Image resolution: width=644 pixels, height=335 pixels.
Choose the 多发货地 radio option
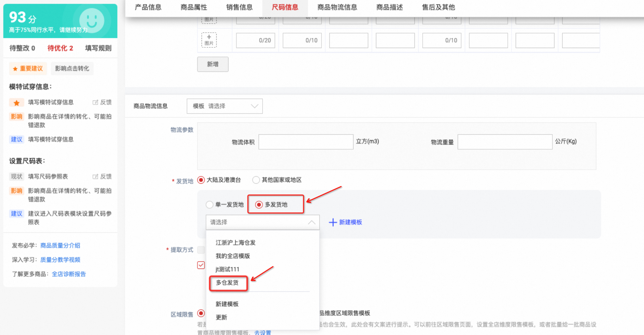[x=259, y=204]
